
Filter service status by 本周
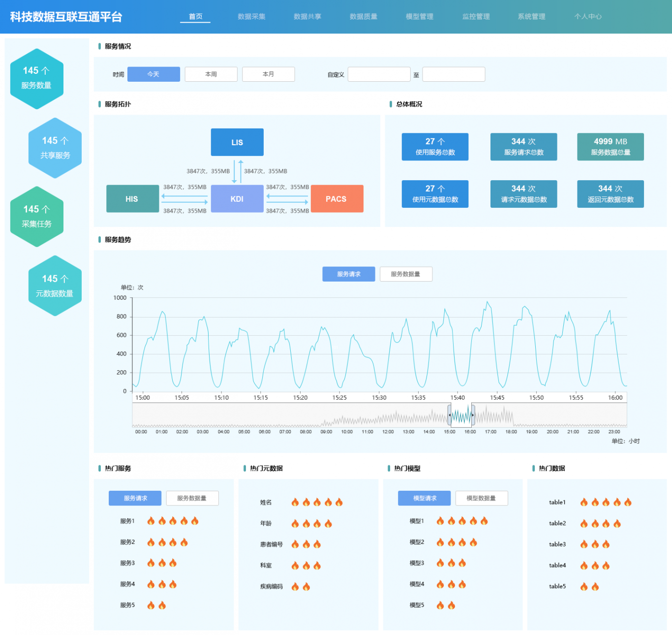click(211, 74)
